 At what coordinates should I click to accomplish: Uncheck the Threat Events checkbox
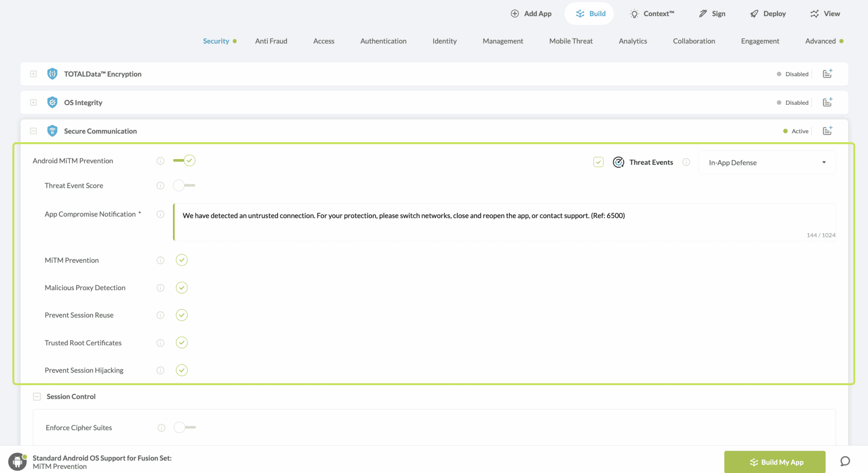[598, 162]
